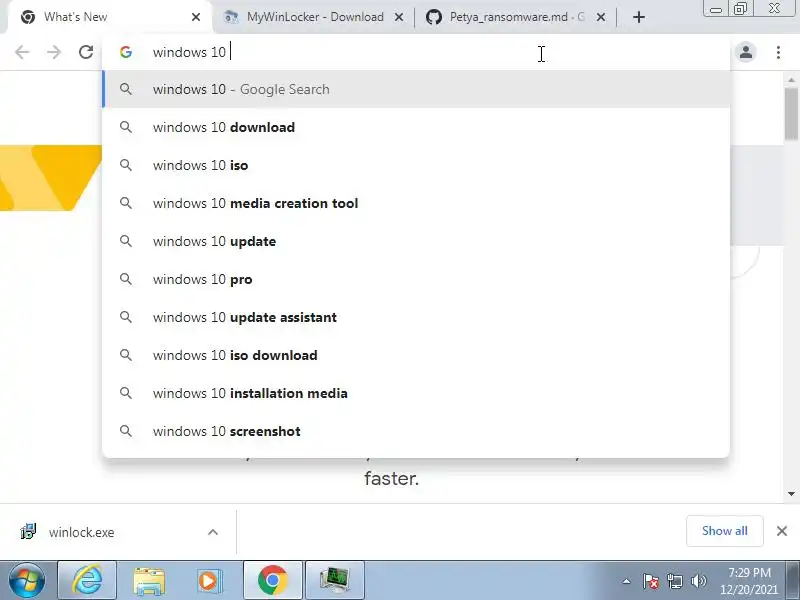Viewport: 800px width, 600px height.
Task: Close the Petya_ransomware.md tab
Action: coord(601,17)
